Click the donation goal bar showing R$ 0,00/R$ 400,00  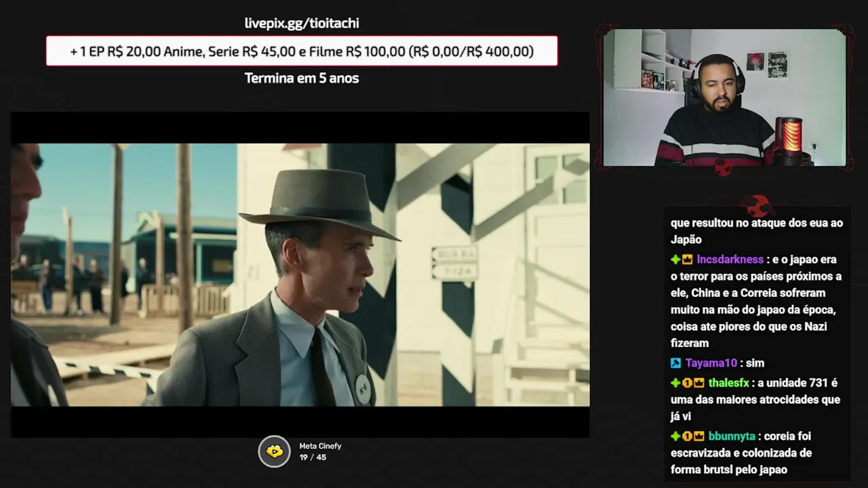point(302,51)
